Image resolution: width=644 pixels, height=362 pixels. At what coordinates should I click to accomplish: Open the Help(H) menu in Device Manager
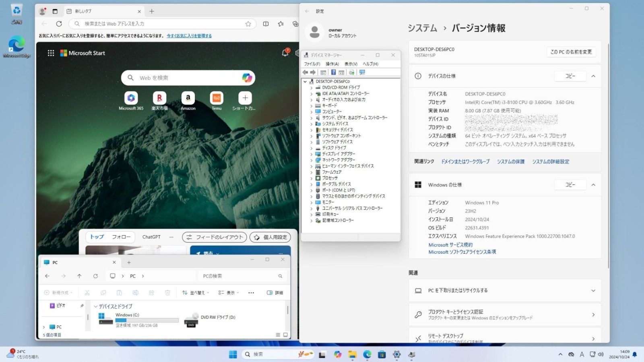click(x=370, y=64)
